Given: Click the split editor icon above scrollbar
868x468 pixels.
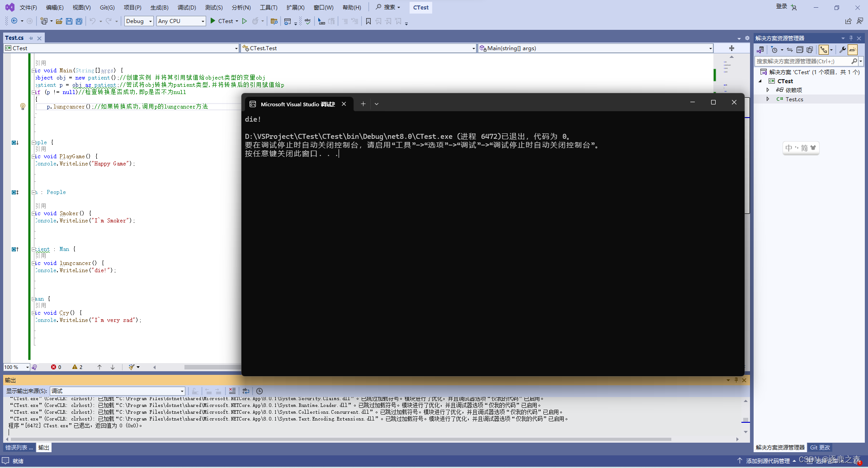Looking at the screenshot, I should [731, 48].
